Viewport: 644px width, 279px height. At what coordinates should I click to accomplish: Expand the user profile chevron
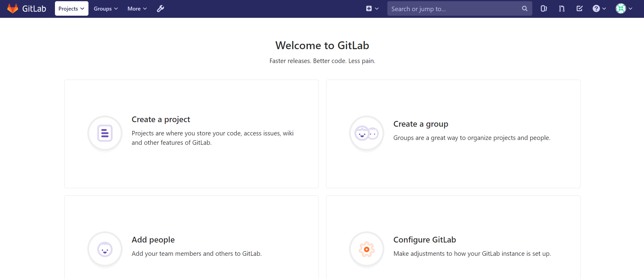630,9
